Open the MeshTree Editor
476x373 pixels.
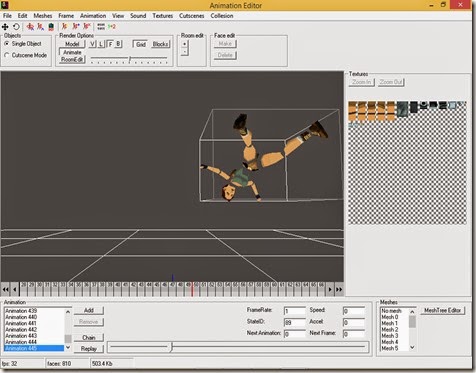click(x=442, y=310)
